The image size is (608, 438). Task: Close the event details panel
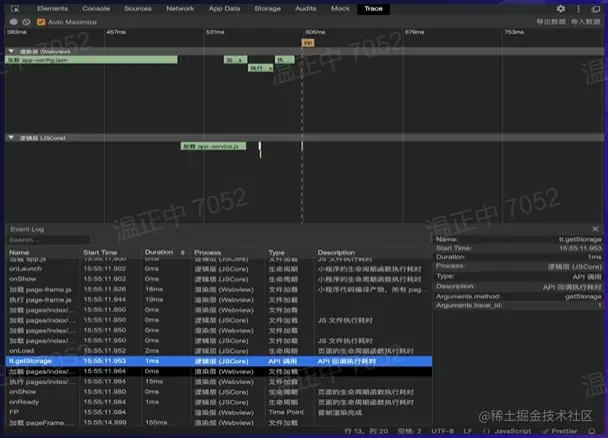point(596,229)
